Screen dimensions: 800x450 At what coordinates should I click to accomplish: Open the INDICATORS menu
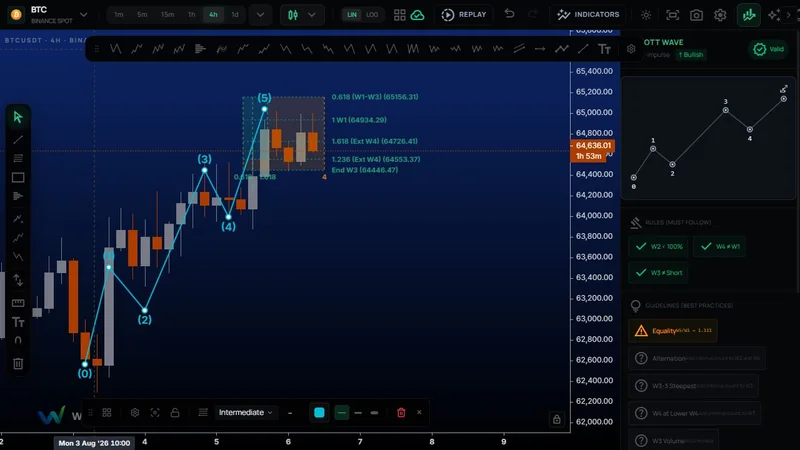pos(588,15)
